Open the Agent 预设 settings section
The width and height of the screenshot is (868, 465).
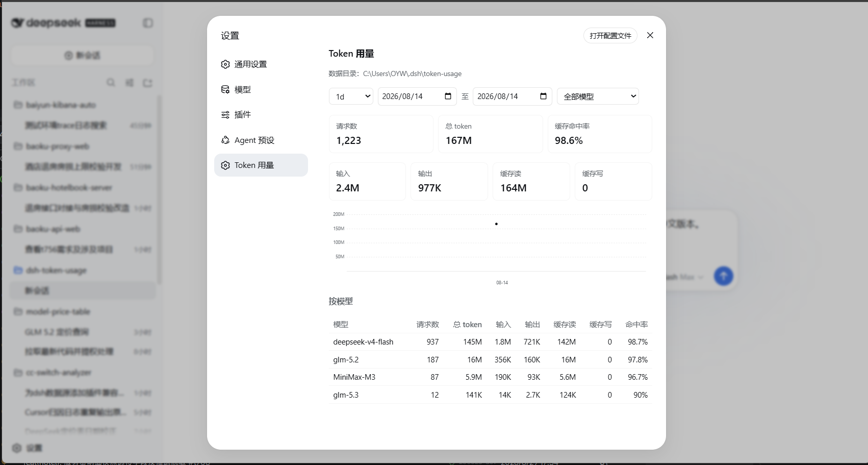coord(261,140)
